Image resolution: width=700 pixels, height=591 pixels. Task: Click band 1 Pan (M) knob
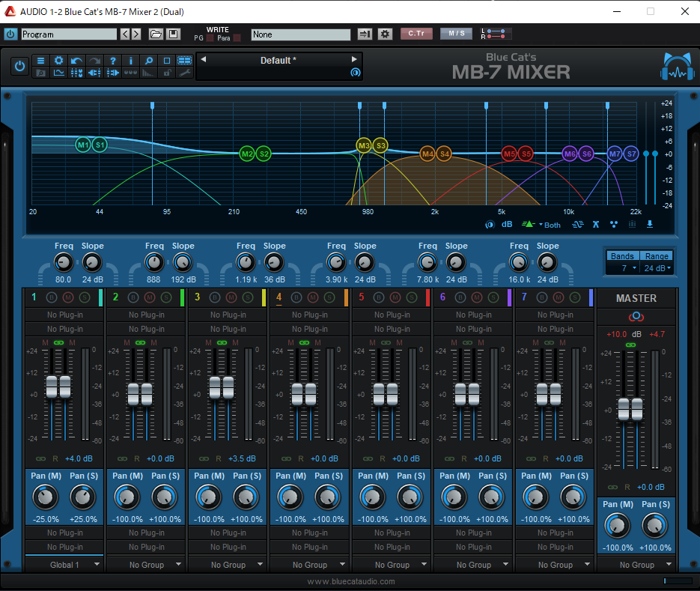pos(45,497)
